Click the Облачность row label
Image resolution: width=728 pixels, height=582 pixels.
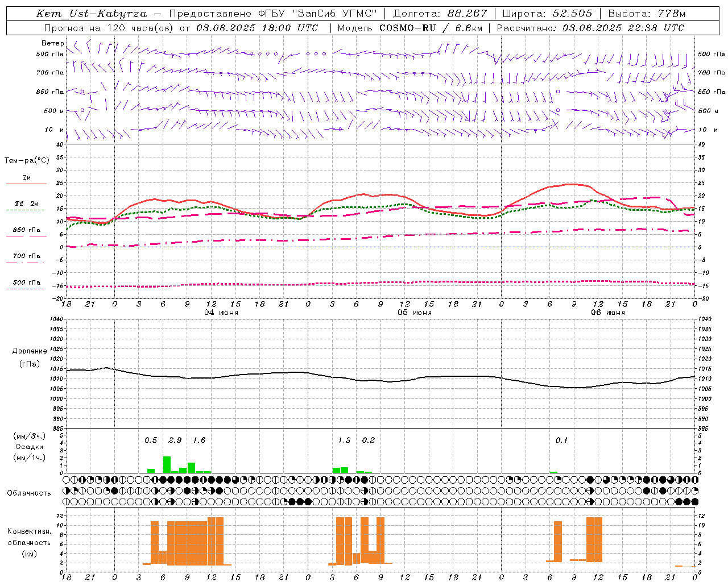point(29,493)
